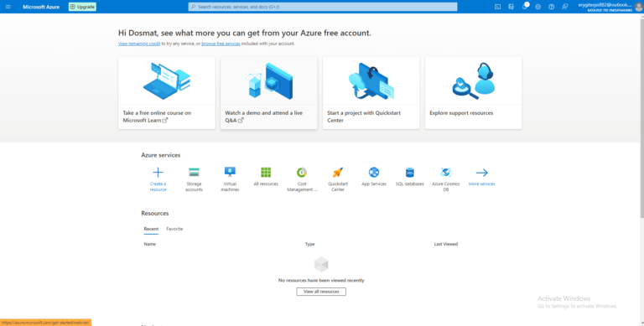Open the Directories and subscriptions filter icon
Screen dimensions: 644x326
pyautogui.click(x=511, y=7)
